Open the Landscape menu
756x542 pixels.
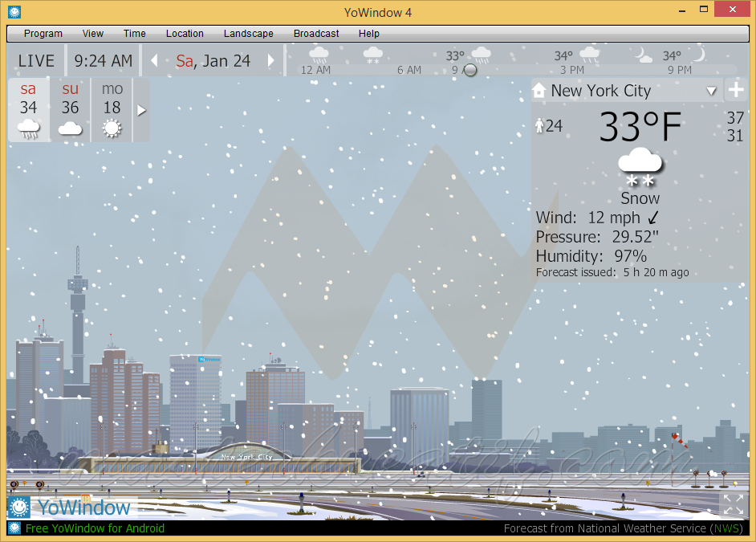click(x=248, y=34)
